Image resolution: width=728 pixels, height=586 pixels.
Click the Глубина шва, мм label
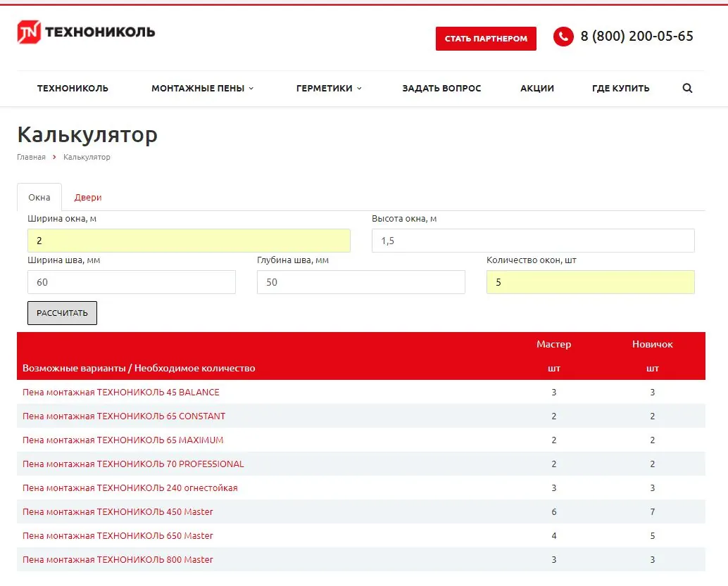292,260
